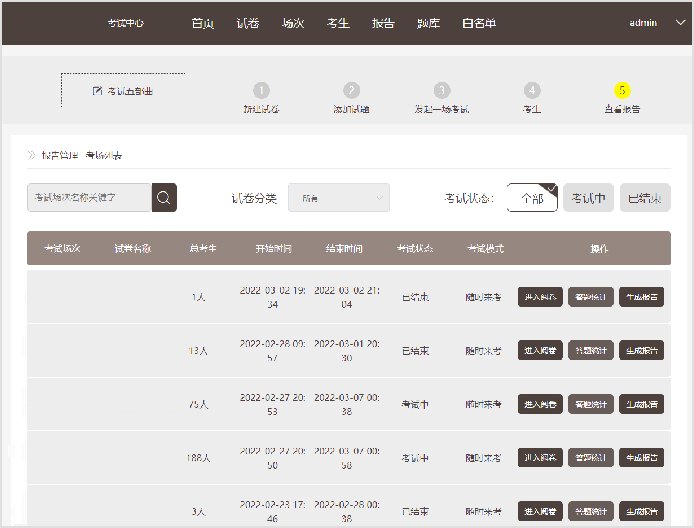Click the magnifier search icon button
The height and width of the screenshot is (528, 694).
pos(164,197)
